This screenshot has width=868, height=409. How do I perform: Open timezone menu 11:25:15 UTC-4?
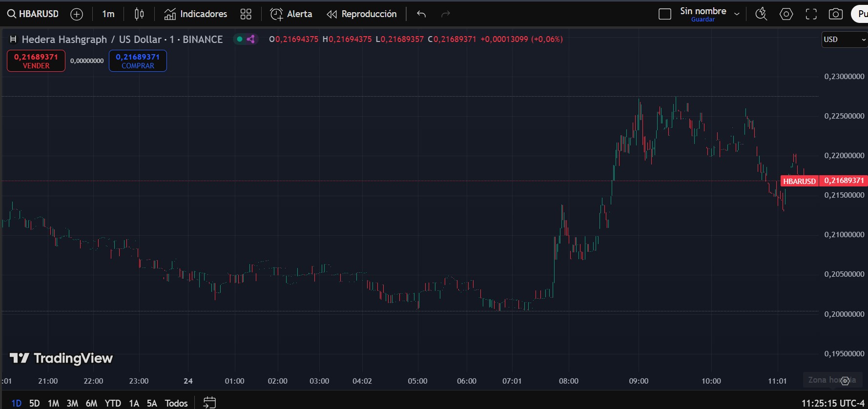[833, 403]
